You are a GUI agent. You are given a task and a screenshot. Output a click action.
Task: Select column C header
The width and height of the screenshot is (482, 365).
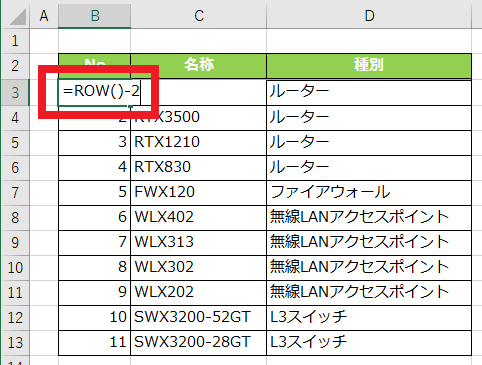[199, 16]
